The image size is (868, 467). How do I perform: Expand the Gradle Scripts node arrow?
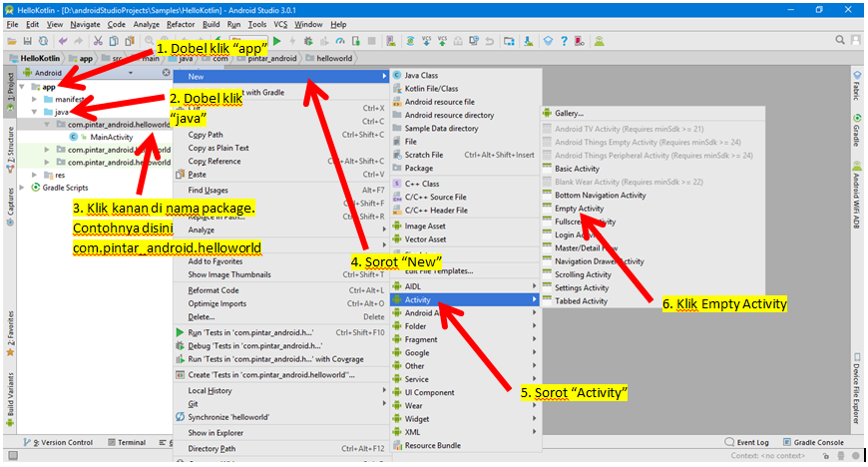coord(22,188)
